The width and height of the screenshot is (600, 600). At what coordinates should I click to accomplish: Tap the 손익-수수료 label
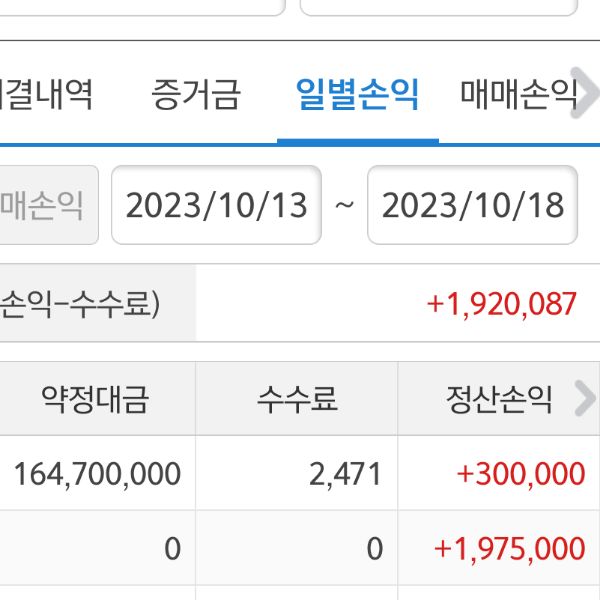(x=80, y=304)
